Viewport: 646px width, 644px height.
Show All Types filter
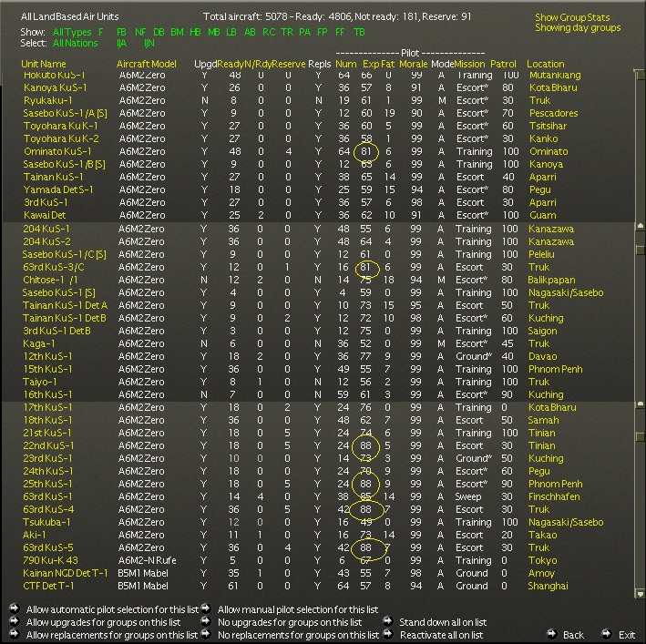pyautogui.click(x=72, y=32)
